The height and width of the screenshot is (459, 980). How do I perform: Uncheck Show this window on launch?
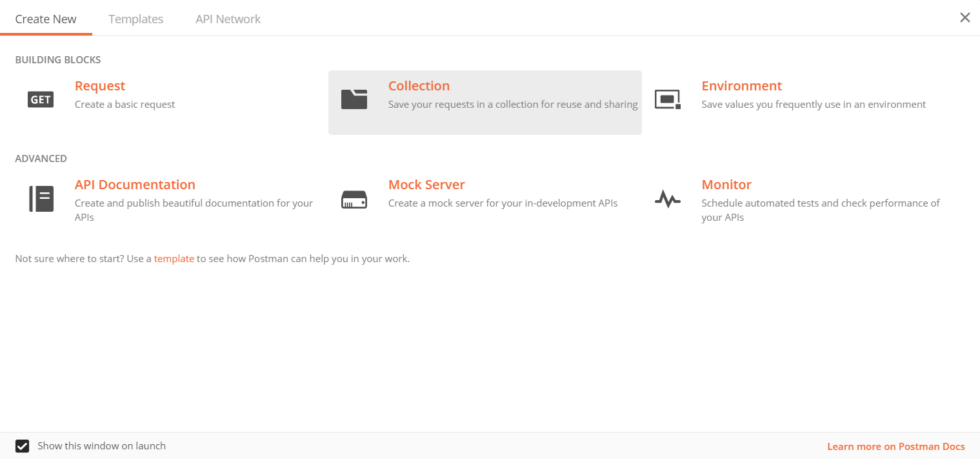click(x=23, y=446)
